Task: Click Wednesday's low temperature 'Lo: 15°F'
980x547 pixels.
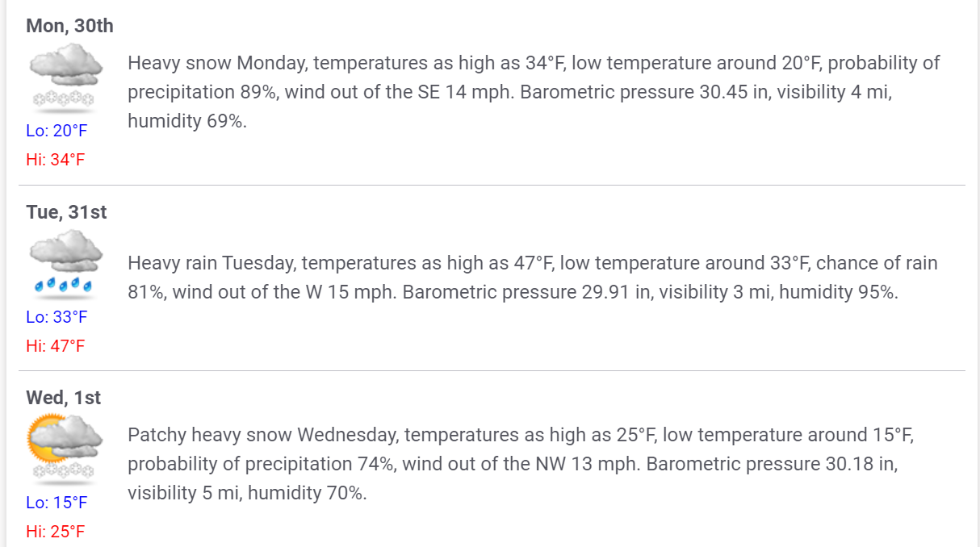Action: (x=57, y=503)
